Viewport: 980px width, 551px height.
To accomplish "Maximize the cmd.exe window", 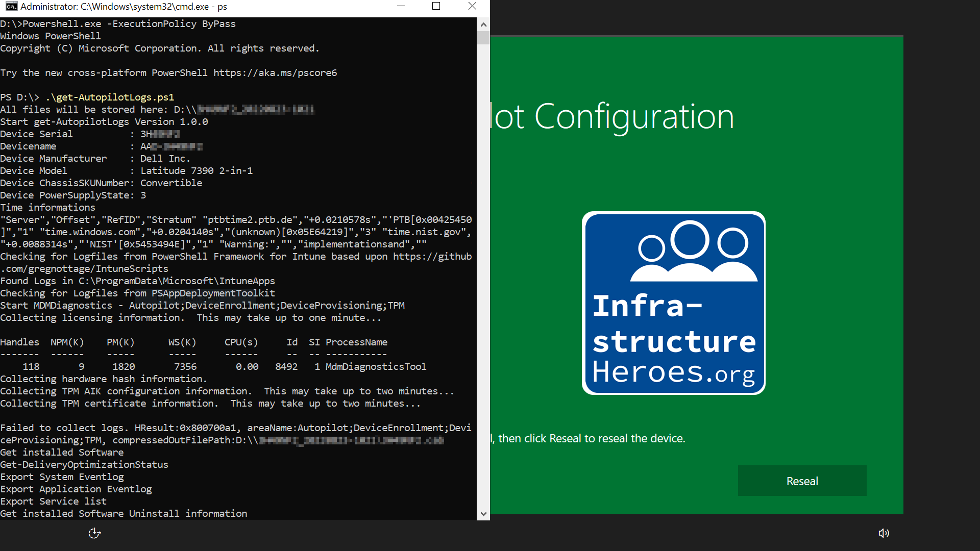I will pyautogui.click(x=436, y=6).
